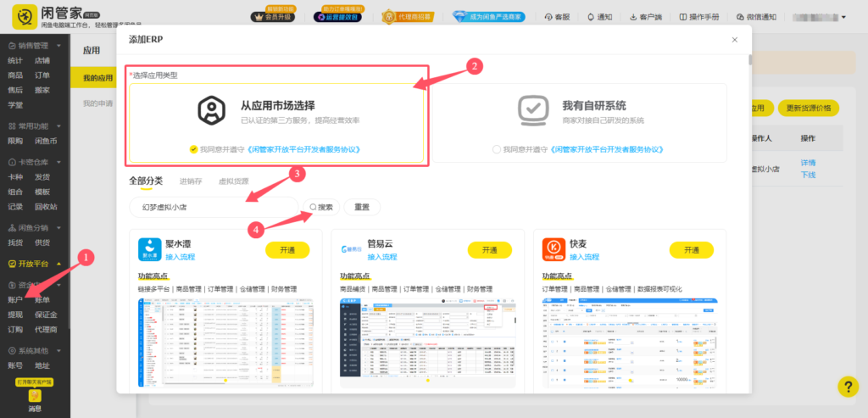The height and width of the screenshot is (418, 868).
Task: Click the 详情 link in table
Action: [x=808, y=163]
